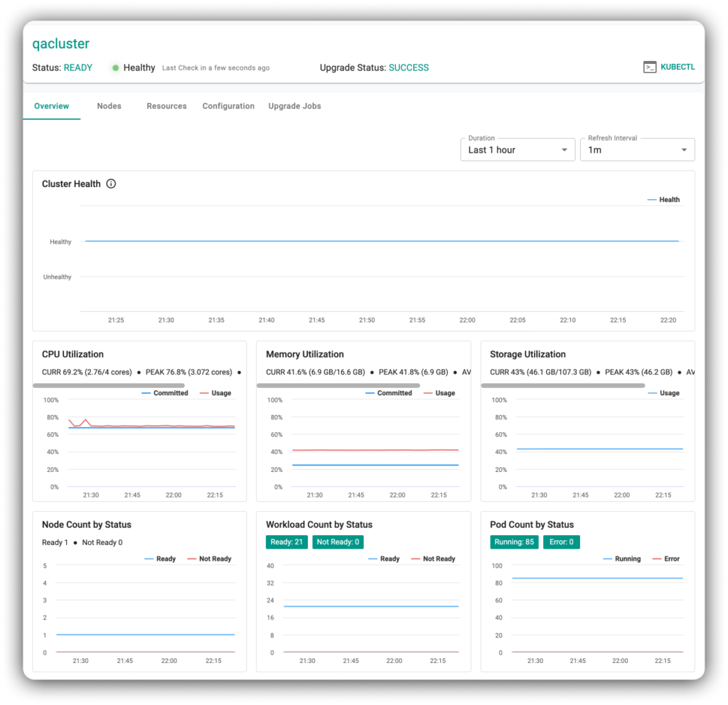Switch to the Nodes tab

tap(109, 106)
